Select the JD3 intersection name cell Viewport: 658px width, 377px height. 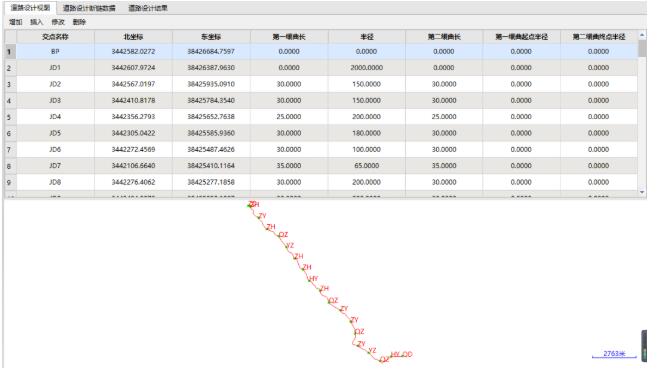55,100
